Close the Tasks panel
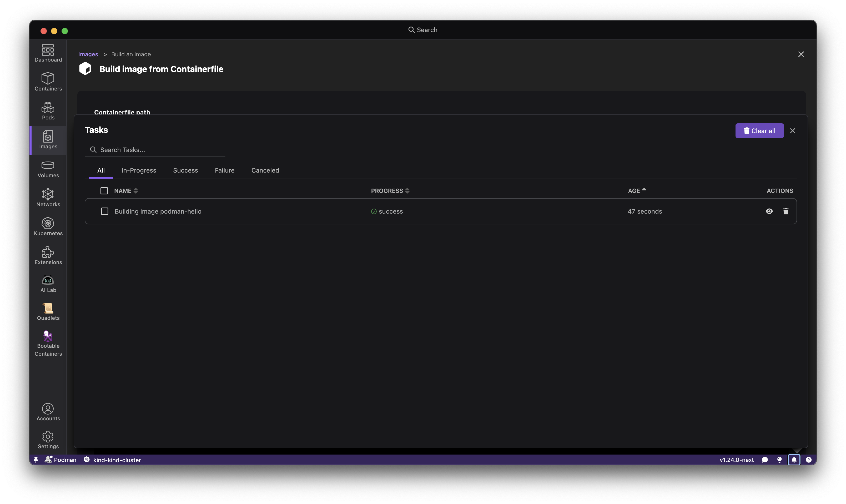The image size is (846, 504). pos(793,131)
